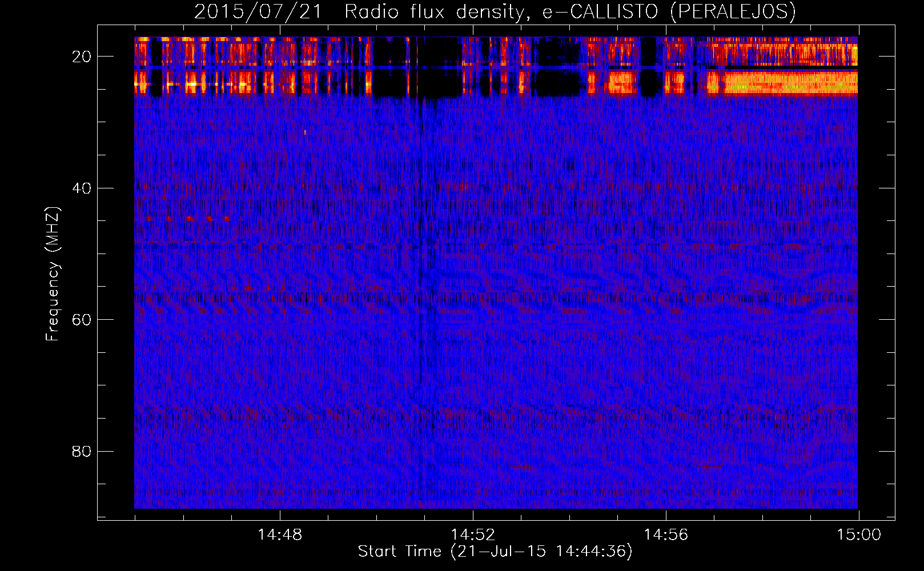The width and height of the screenshot is (924, 571).
Task: Click the 14:48 time tick label
Action: pyautogui.click(x=280, y=535)
